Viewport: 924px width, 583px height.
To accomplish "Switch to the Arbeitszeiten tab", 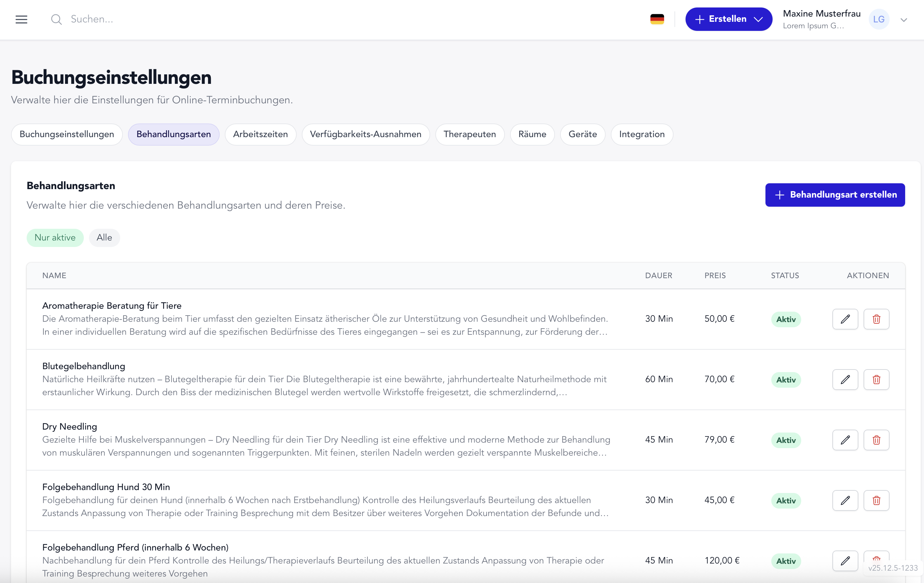I will tap(261, 134).
